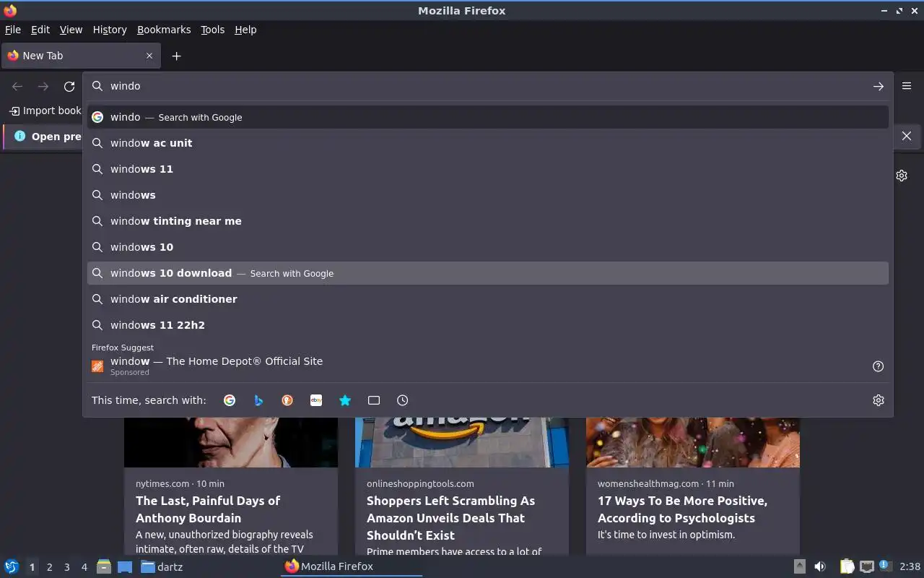Reload the current page
924x578 pixels.
coord(69,86)
